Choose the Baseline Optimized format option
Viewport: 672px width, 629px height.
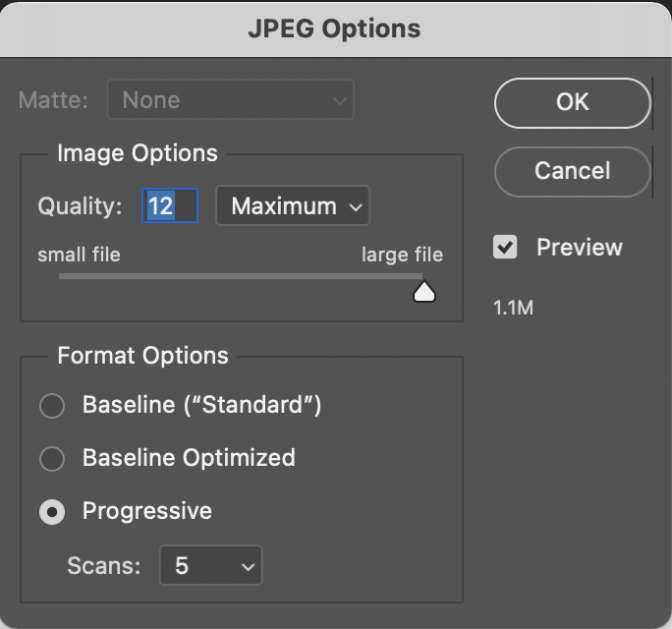pos(51,458)
